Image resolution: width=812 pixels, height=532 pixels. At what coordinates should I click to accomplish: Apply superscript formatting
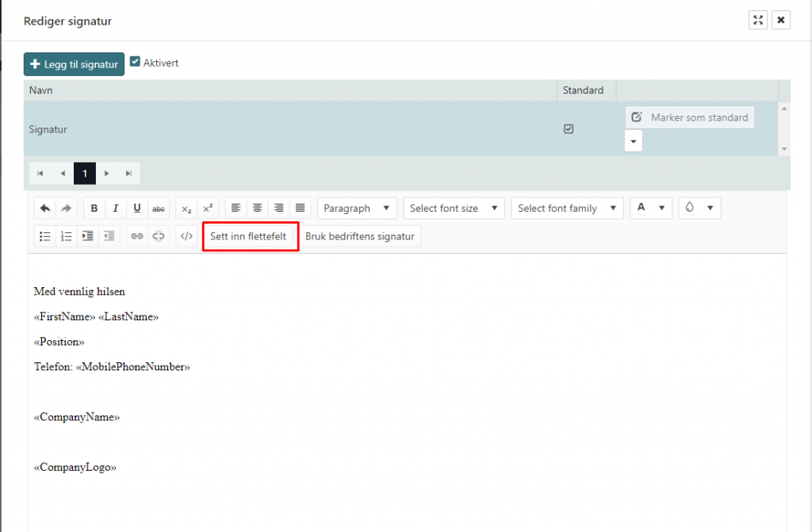pos(208,209)
